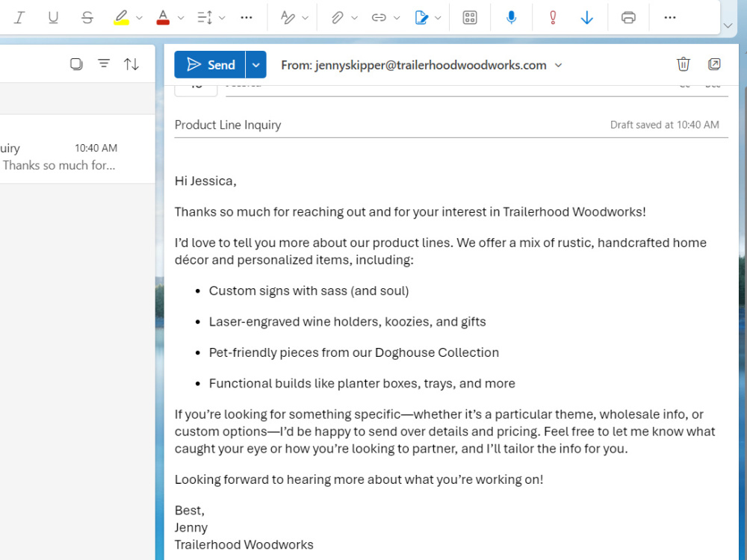747x560 pixels.
Task: Discard the draft with trash icon
Action: click(x=684, y=64)
